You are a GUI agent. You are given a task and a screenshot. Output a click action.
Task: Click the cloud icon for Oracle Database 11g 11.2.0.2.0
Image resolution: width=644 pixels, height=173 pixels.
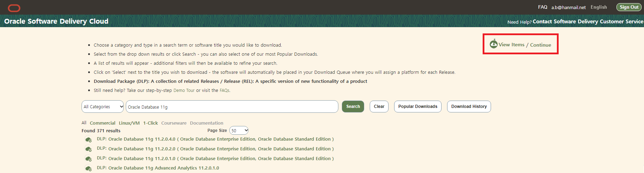coord(89,149)
